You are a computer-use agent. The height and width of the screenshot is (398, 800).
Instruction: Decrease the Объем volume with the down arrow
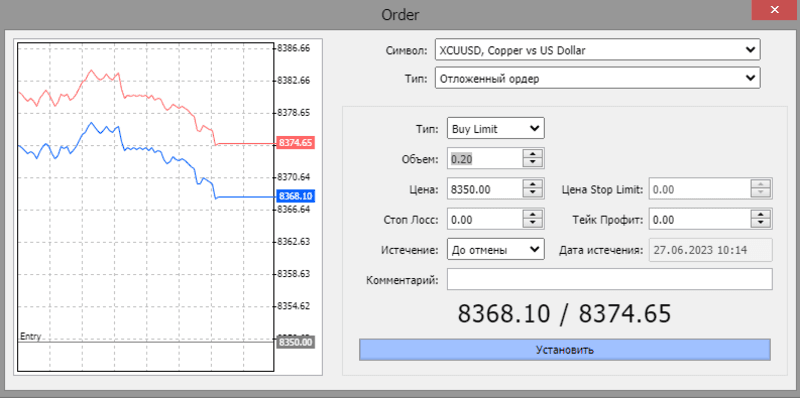coord(533,163)
